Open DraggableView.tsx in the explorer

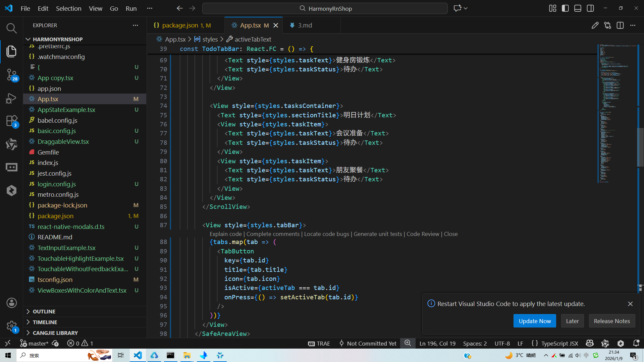click(x=63, y=141)
